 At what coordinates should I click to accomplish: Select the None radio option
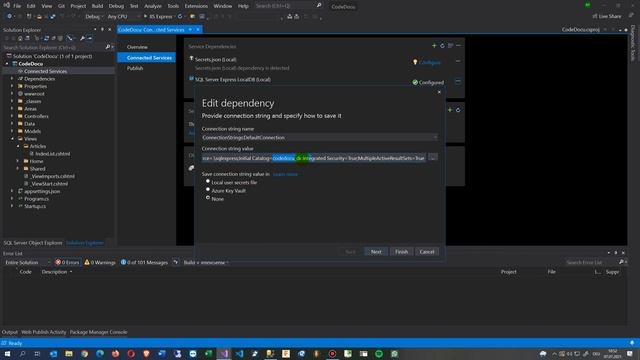pos(208,198)
